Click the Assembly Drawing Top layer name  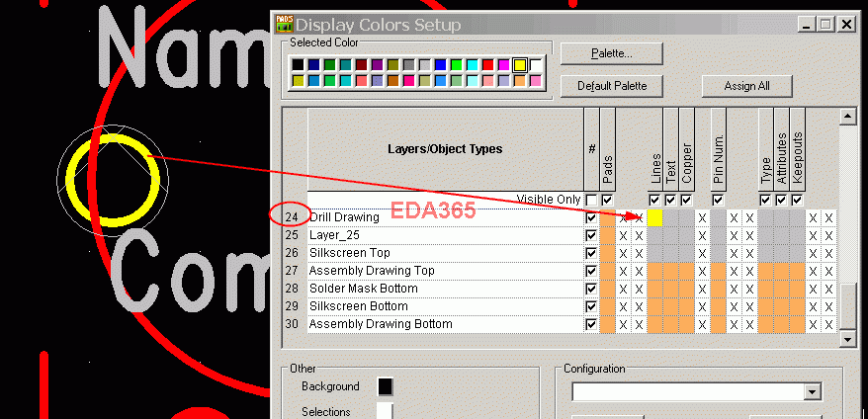(x=372, y=271)
